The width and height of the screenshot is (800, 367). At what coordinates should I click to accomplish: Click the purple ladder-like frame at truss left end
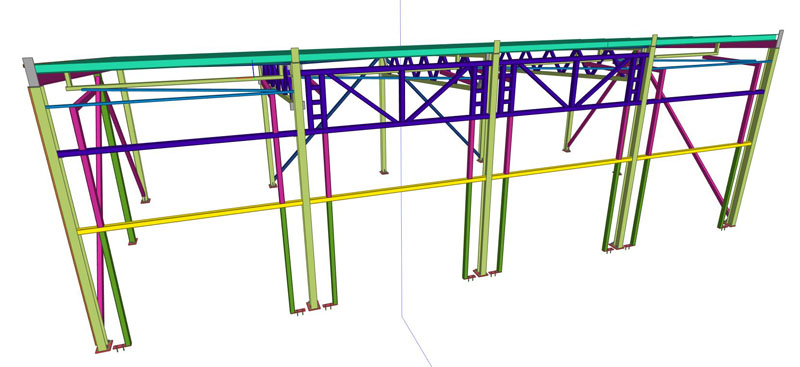(315, 102)
